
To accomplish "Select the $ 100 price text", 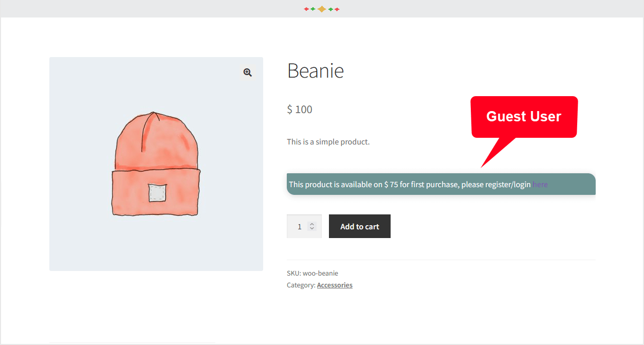I will (299, 109).
